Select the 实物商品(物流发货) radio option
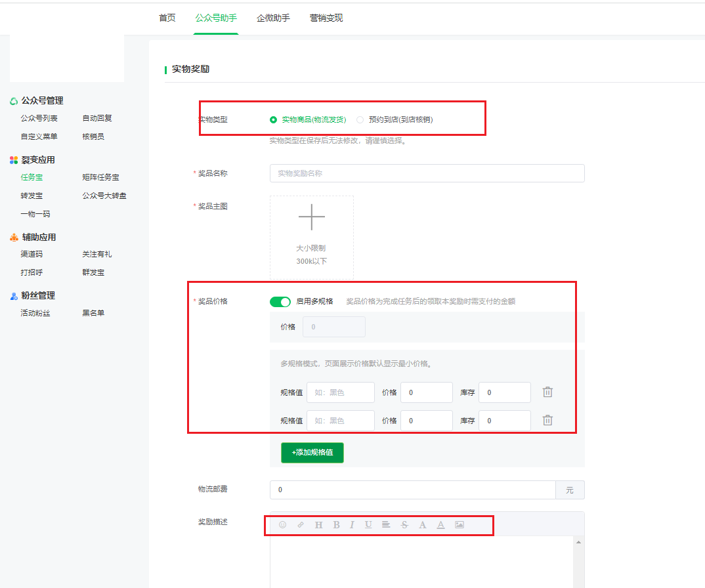 (x=273, y=119)
